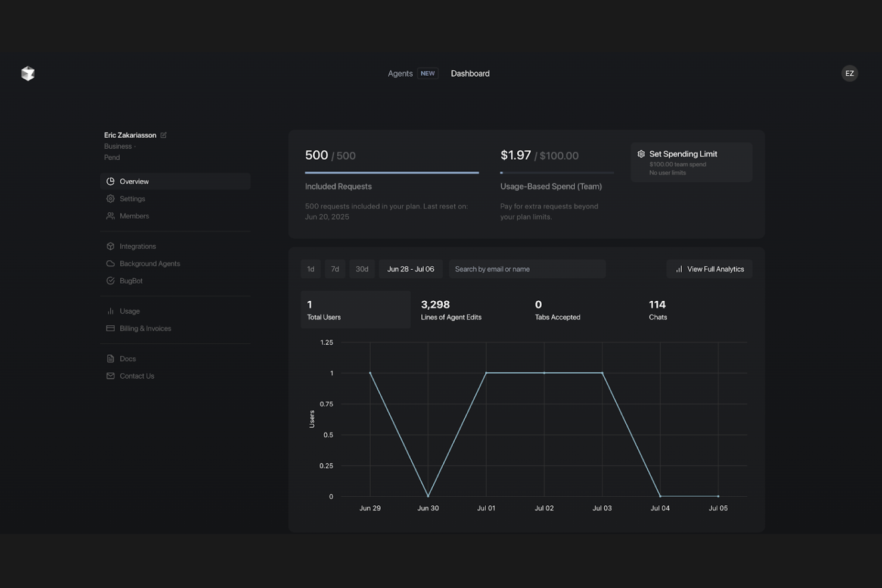This screenshot has height=588, width=882.
Task: Click the edit icon beside Eric Zakariasson
Action: pyautogui.click(x=164, y=135)
